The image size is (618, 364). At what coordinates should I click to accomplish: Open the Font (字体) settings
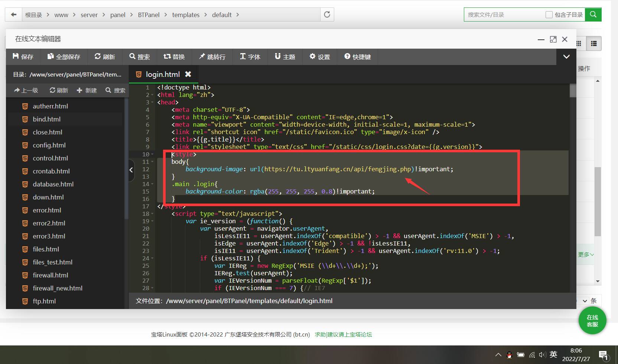tap(250, 56)
